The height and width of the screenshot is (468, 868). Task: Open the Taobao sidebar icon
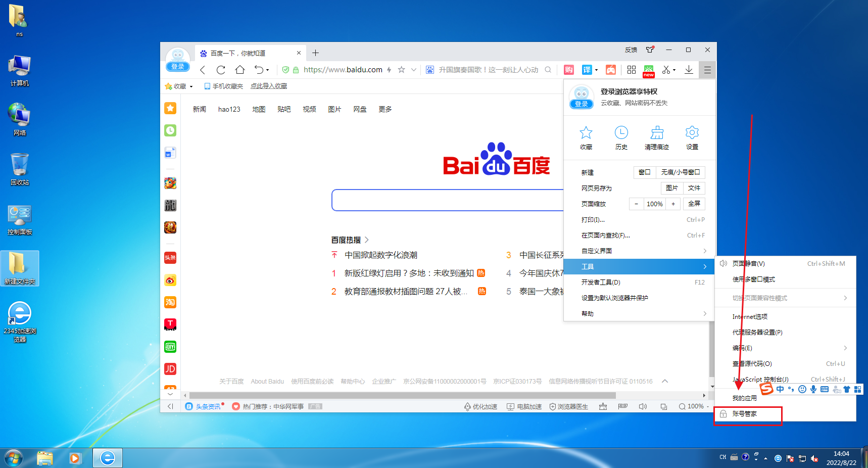click(x=170, y=302)
